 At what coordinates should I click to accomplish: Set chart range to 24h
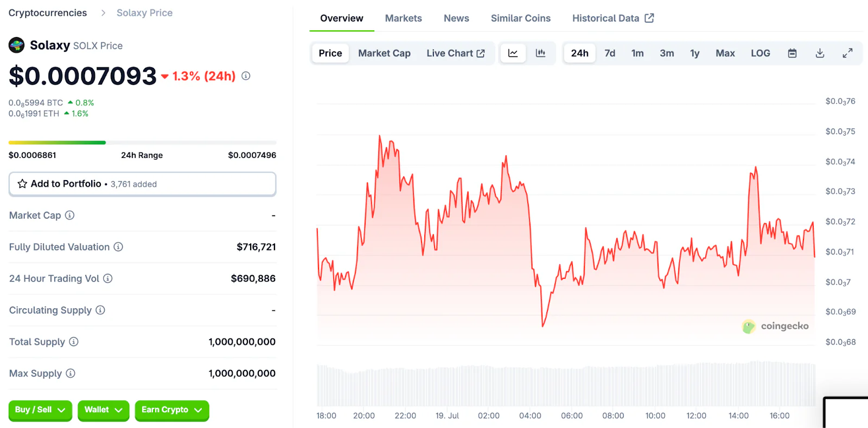(579, 53)
